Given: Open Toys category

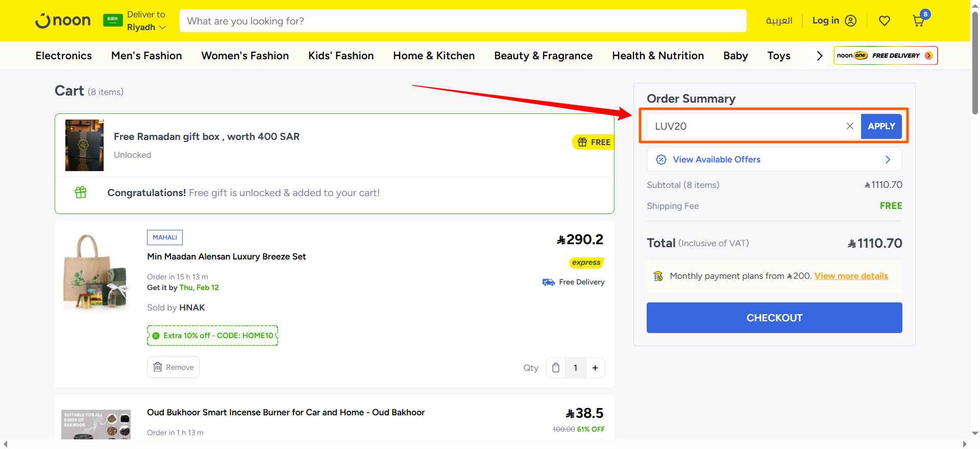Looking at the screenshot, I should click(779, 56).
